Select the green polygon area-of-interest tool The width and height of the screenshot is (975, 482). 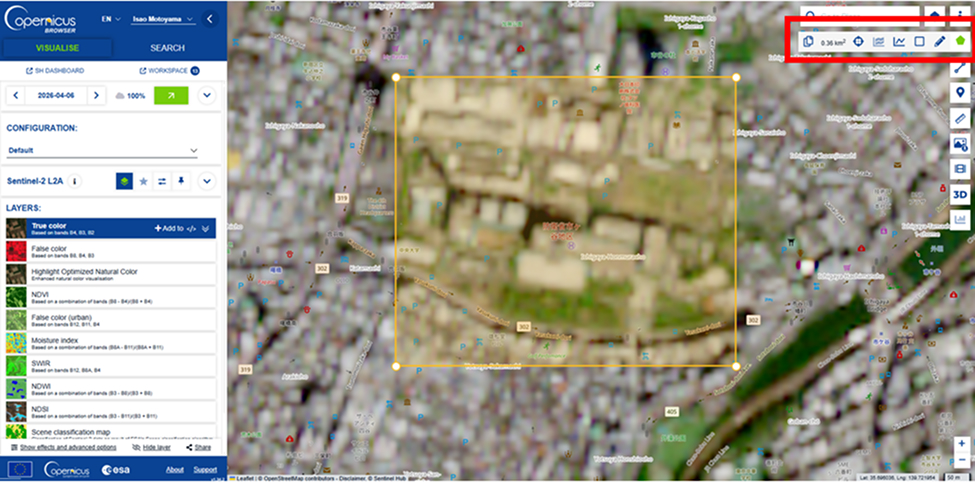[960, 42]
